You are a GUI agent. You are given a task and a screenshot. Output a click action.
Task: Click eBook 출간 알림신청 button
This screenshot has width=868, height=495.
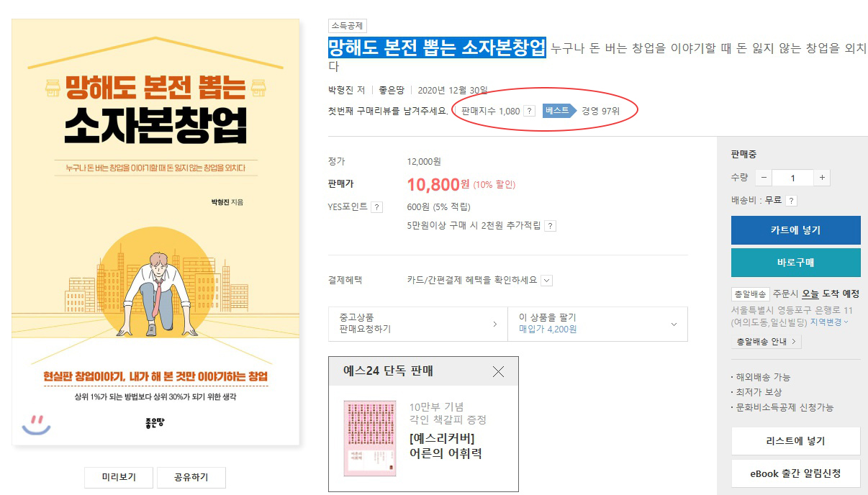(x=795, y=473)
